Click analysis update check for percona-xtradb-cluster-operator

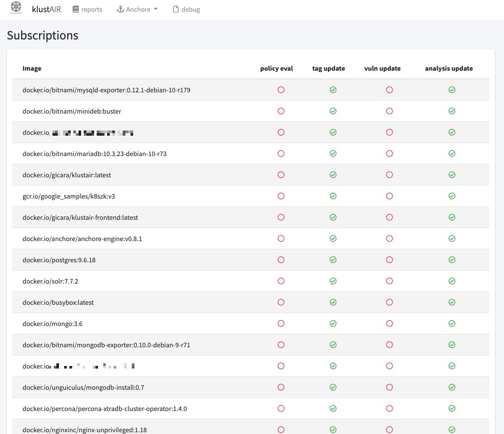[x=452, y=408]
